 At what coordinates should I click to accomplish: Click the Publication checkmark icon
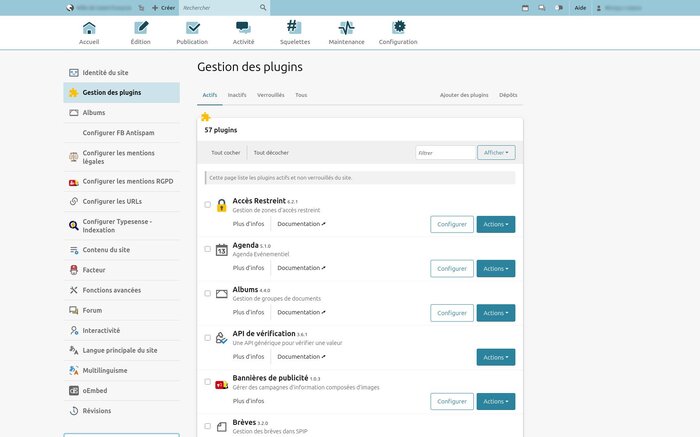click(x=192, y=28)
